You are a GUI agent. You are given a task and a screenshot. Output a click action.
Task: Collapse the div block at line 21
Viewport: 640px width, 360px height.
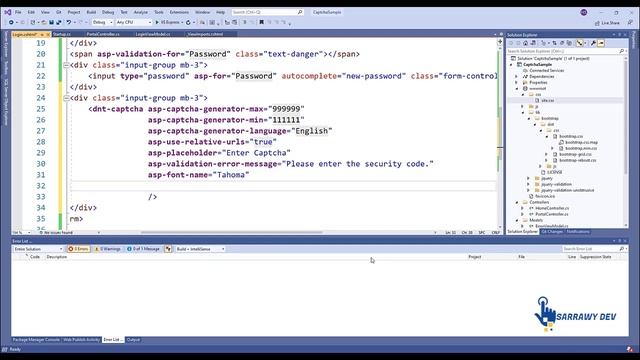(x=66, y=65)
